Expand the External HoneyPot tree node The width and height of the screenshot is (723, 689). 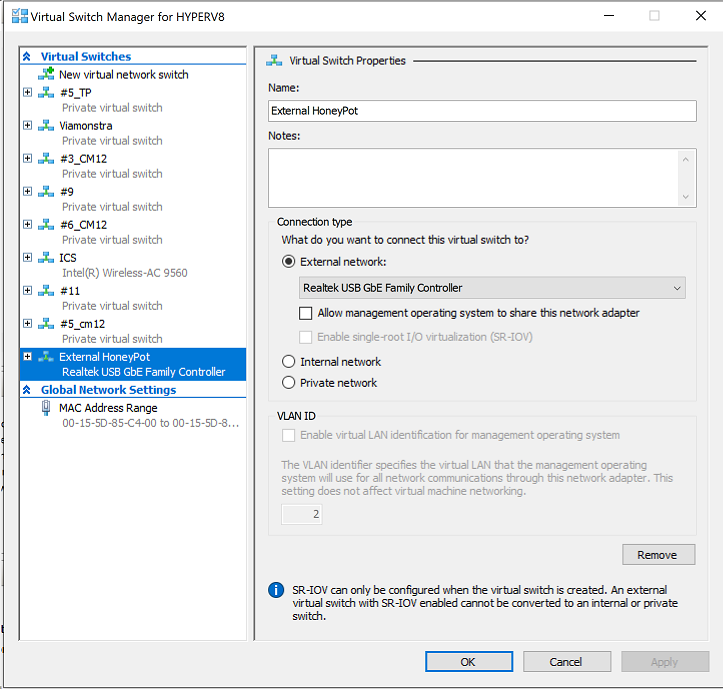pos(28,356)
